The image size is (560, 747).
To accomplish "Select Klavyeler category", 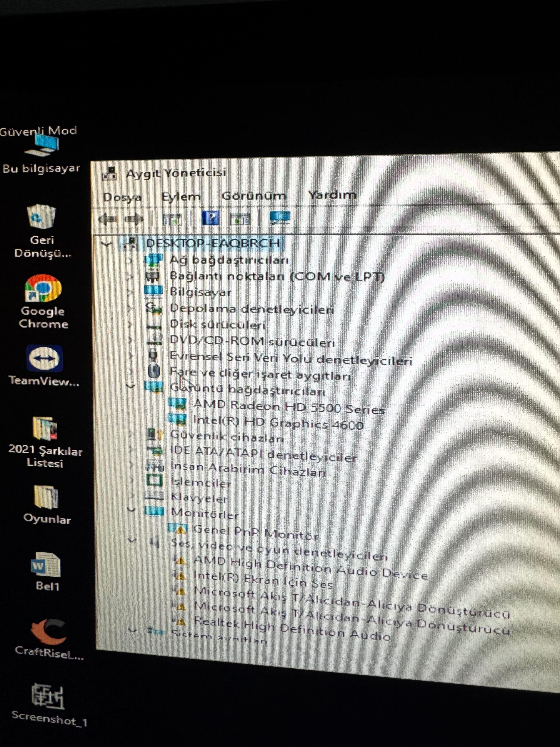I will pos(199,497).
